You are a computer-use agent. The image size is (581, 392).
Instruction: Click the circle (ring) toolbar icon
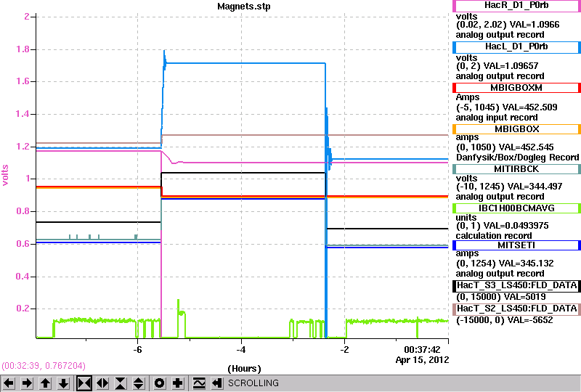[x=160, y=383]
